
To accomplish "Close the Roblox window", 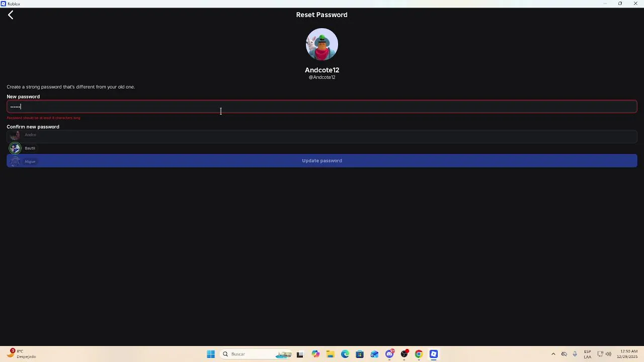I will (x=635, y=4).
